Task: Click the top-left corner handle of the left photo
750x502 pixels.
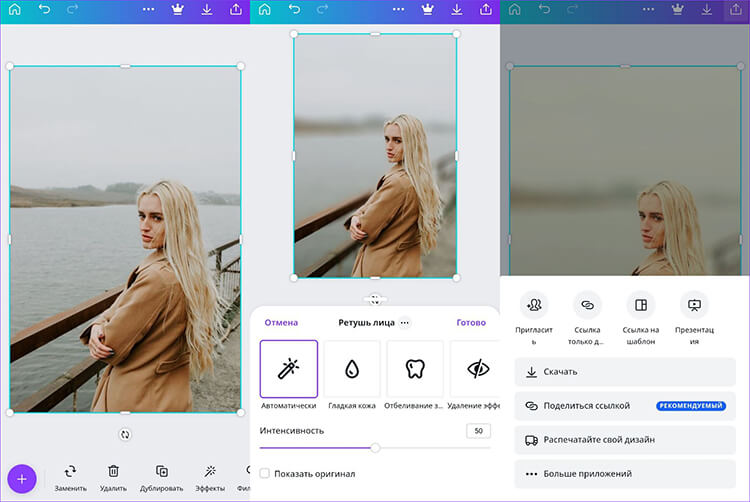Action: click(10, 66)
